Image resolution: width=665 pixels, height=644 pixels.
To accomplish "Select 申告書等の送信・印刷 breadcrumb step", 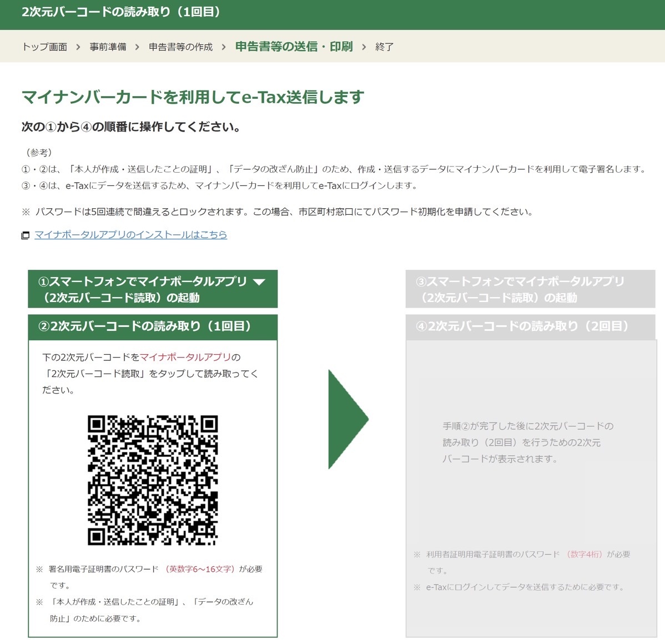I will coord(294,47).
